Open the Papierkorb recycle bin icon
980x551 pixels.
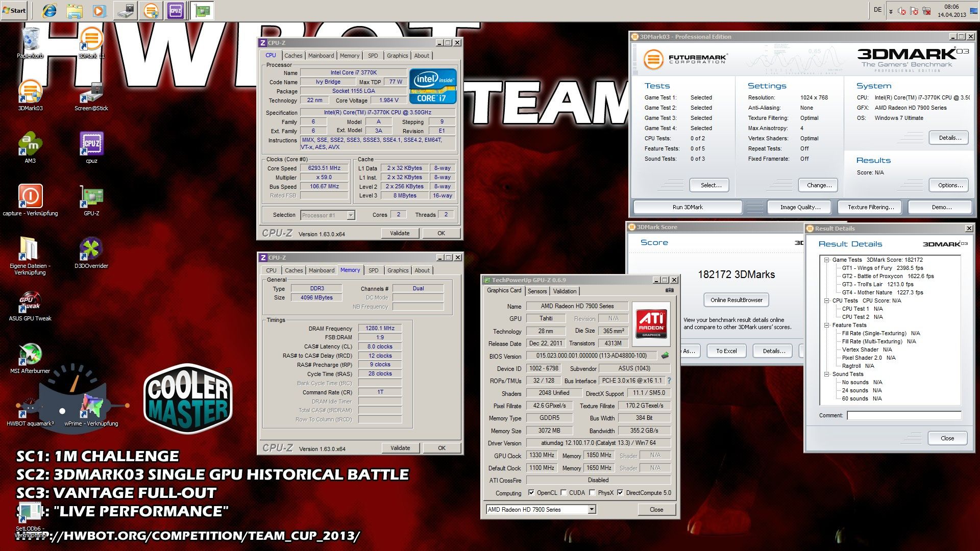click(x=30, y=42)
